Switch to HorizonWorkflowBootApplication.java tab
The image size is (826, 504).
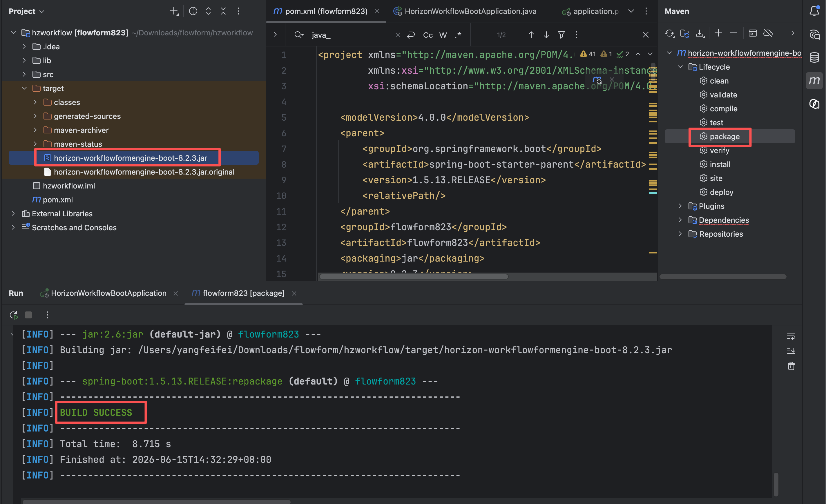(465, 11)
